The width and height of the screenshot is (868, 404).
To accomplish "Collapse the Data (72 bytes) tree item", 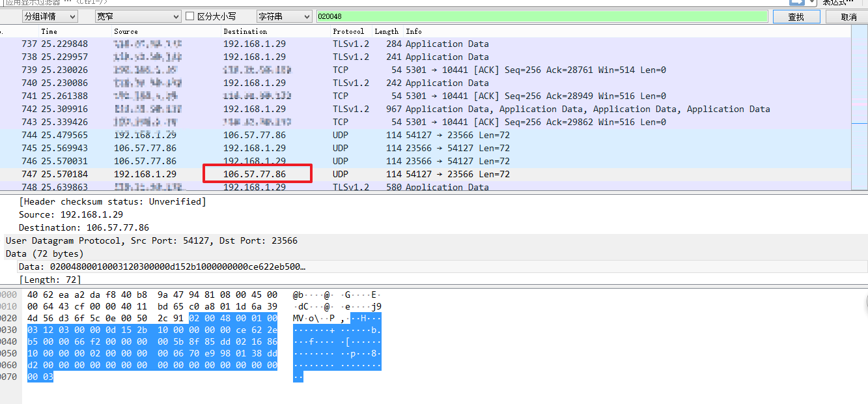I will pyautogui.click(x=44, y=253).
